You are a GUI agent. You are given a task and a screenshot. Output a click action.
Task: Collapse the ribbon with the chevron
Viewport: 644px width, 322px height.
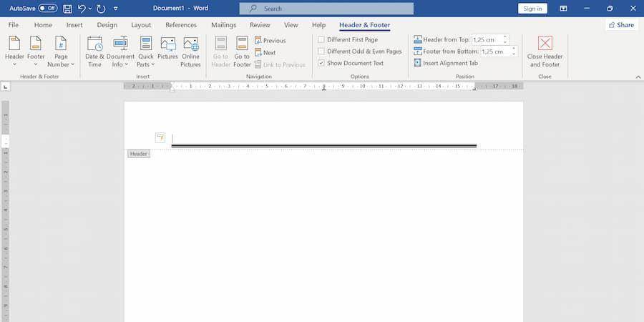(638, 77)
